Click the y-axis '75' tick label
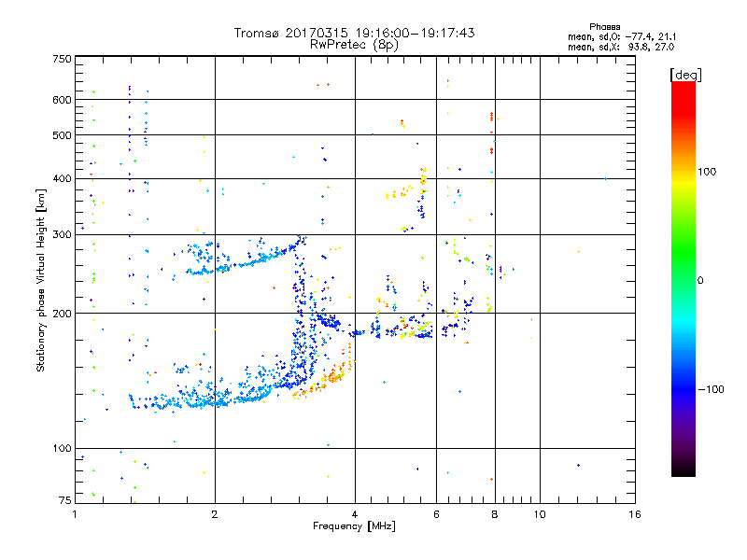 click(x=65, y=500)
